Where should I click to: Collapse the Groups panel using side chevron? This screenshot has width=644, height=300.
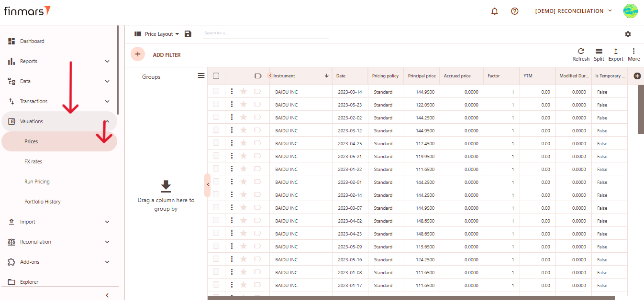pos(208,185)
